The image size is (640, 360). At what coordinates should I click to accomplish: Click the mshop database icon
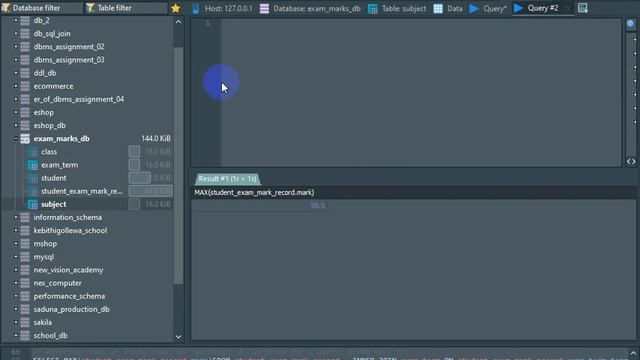25,244
